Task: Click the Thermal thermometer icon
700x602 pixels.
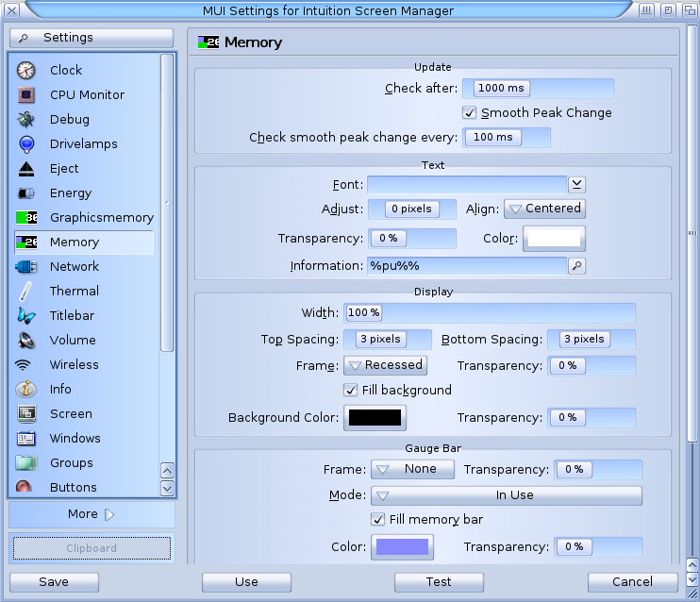Action: [25, 292]
